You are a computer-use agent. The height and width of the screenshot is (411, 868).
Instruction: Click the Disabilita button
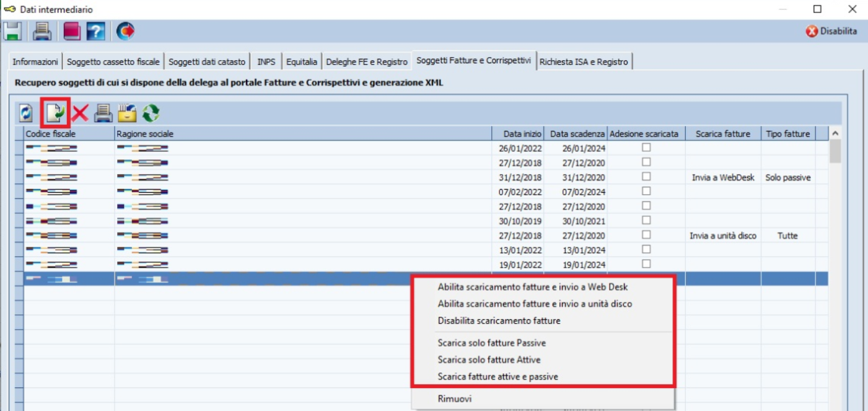(x=831, y=31)
